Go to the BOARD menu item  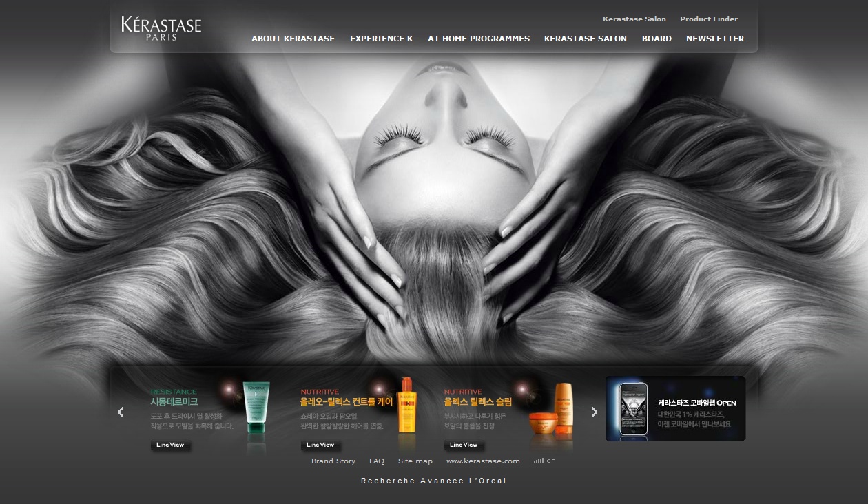click(657, 39)
